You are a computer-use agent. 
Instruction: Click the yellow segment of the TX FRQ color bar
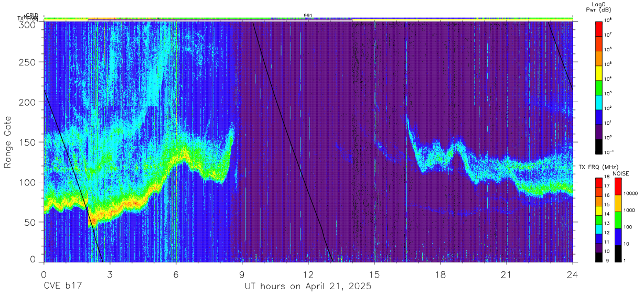tap(599, 211)
